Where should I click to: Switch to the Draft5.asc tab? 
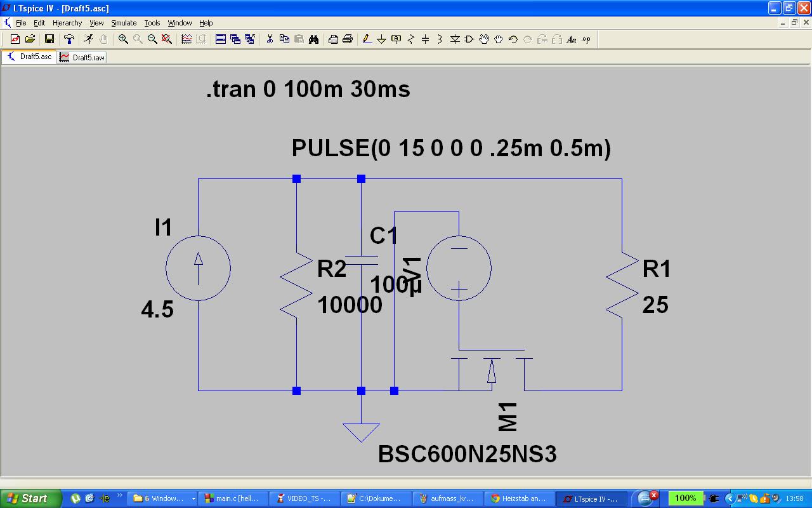point(29,57)
